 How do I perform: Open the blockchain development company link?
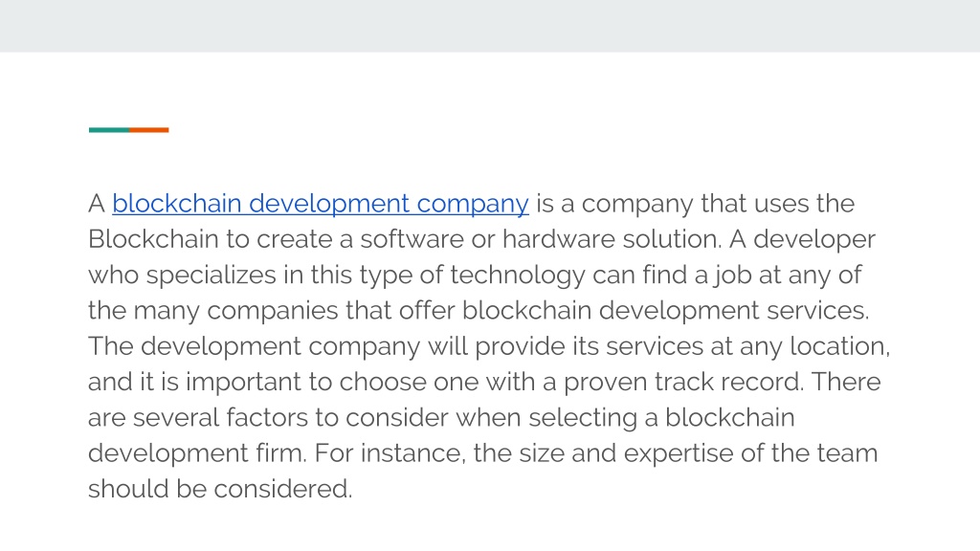pos(321,204)
